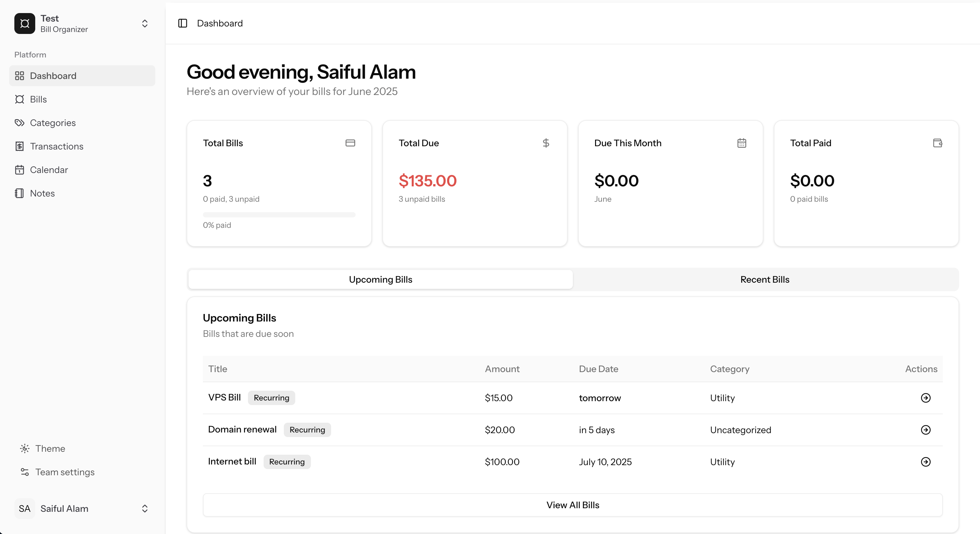The height and width of the screenshot is (534, 980).
Task: Switch to the Recent Bills tab
Action: (x=765, y=279)
